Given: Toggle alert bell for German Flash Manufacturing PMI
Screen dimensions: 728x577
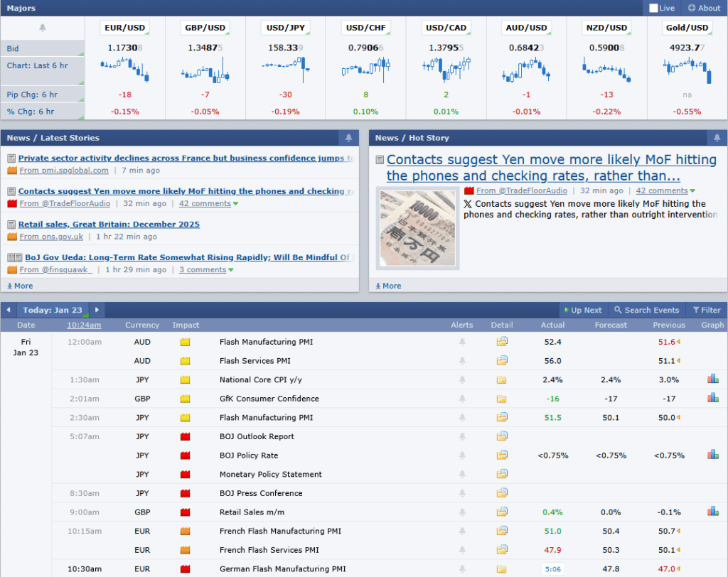Looking at the screenshot, I should (x=462, y=569).
